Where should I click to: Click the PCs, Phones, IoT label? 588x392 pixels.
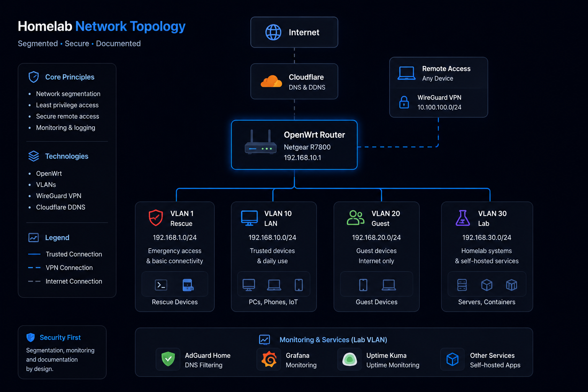click(273, 302)
